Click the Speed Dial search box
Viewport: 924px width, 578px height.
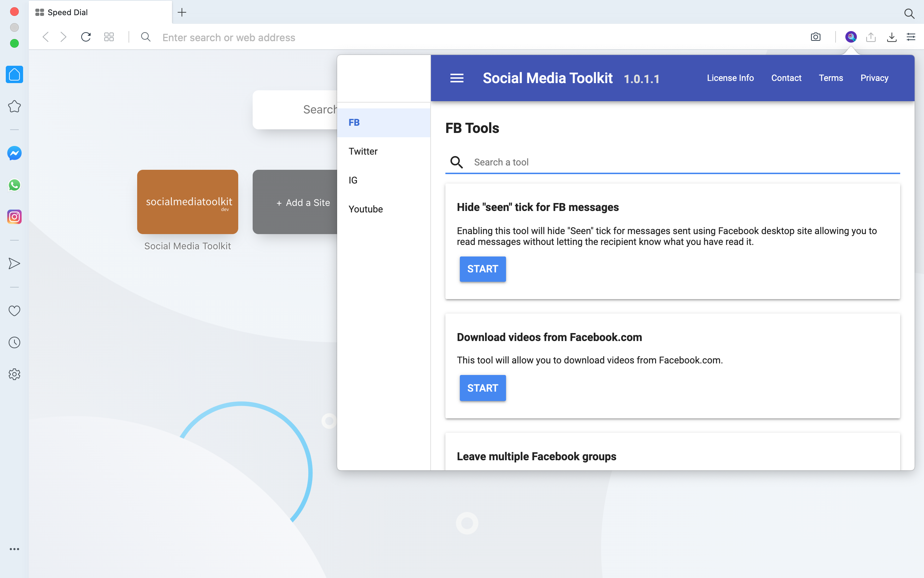coord(295,110)
